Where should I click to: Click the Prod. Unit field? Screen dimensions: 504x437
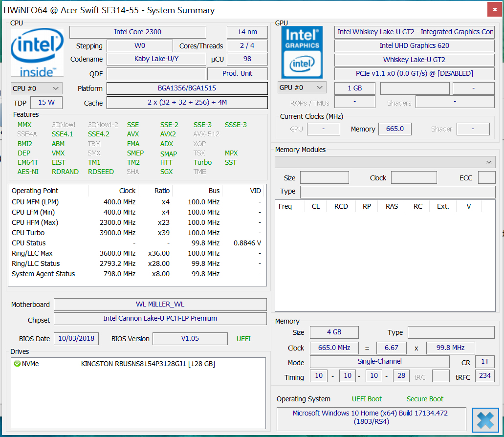[x=238, y=74]
